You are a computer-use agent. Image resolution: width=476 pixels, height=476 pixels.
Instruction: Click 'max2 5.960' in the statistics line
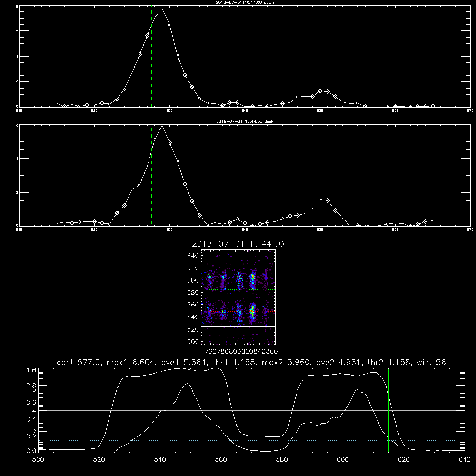point(285,362)
